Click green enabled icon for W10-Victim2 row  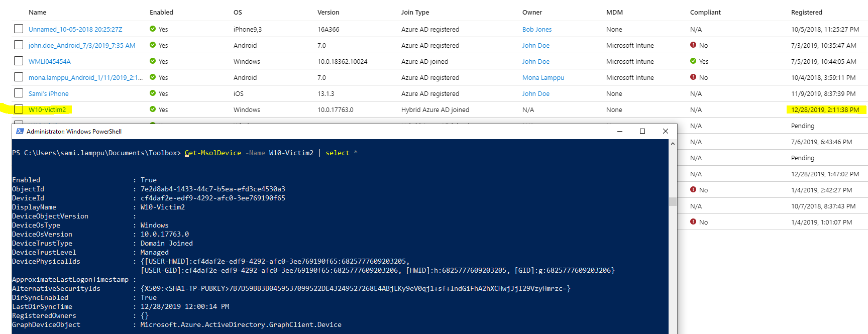(x=153, y=109)
